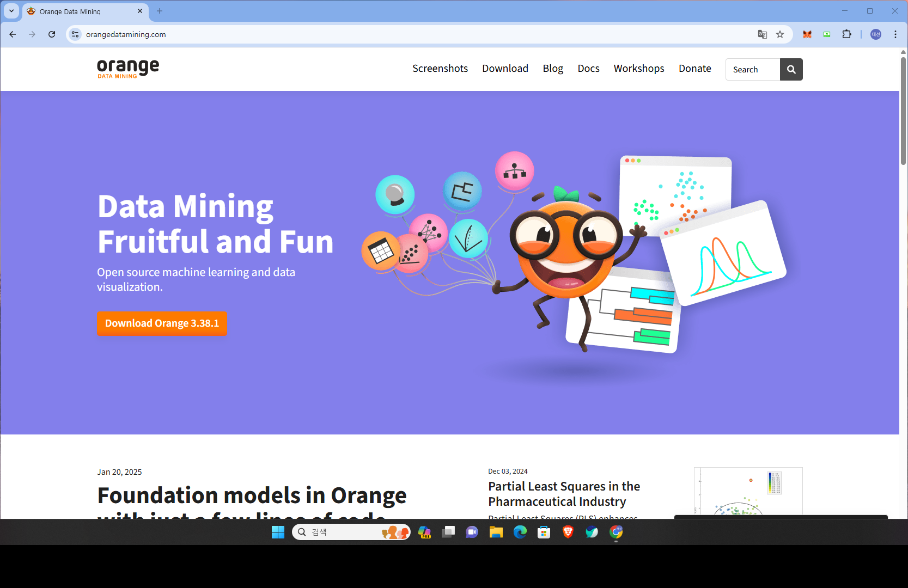Click the Download Orange 3.38.1 button
Screen dimensions: 908x588
click(162, 323)
